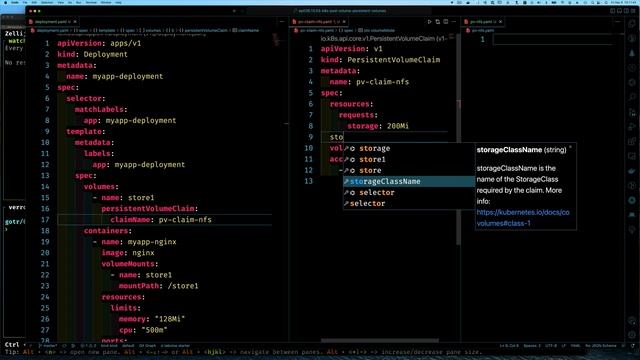Open Accounts icon near bottom of activity bar
Viewport: 640px width, 360px height.
(632, 320)
